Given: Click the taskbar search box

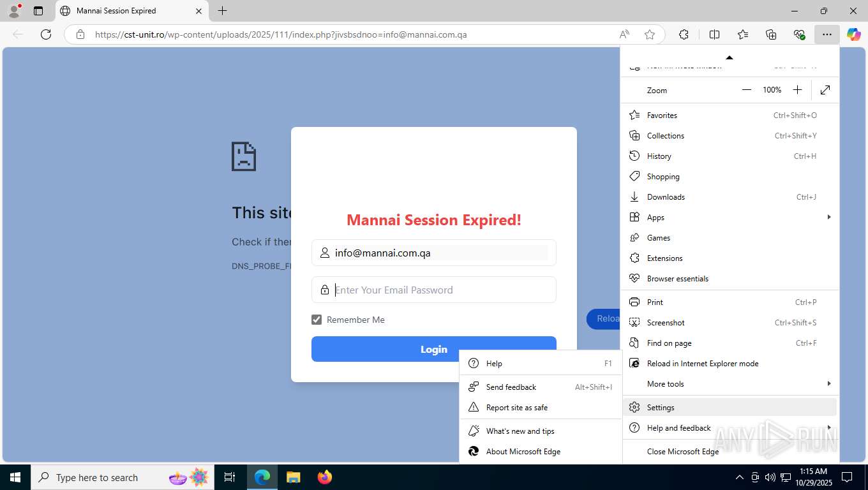Looking at the screenshot, I should coord(121,477).
